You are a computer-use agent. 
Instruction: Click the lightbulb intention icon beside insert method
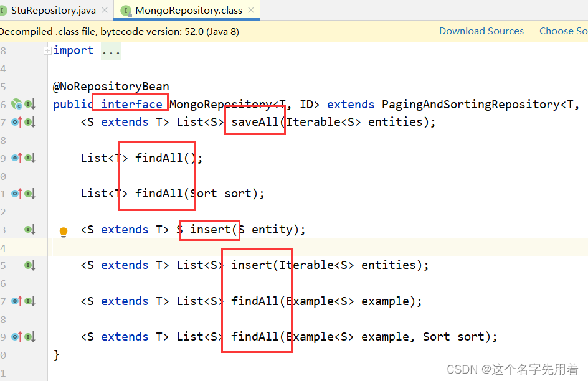[63, 231]
